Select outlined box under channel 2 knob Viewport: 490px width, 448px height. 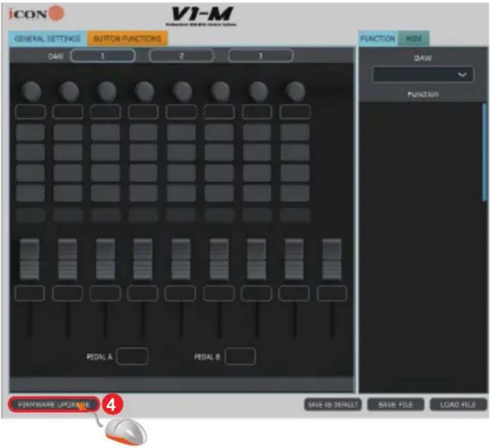tap(68, 112)
